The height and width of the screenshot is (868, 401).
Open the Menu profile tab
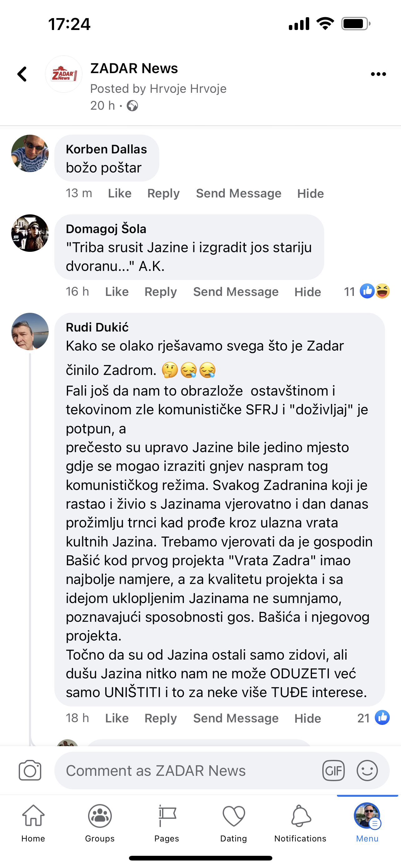[x=367, y=822]
